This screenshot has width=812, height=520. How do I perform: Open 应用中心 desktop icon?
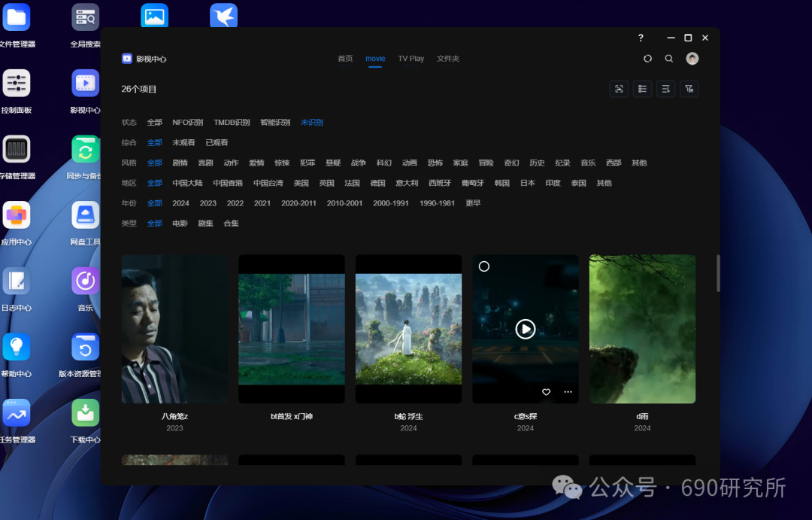point(17,215)
